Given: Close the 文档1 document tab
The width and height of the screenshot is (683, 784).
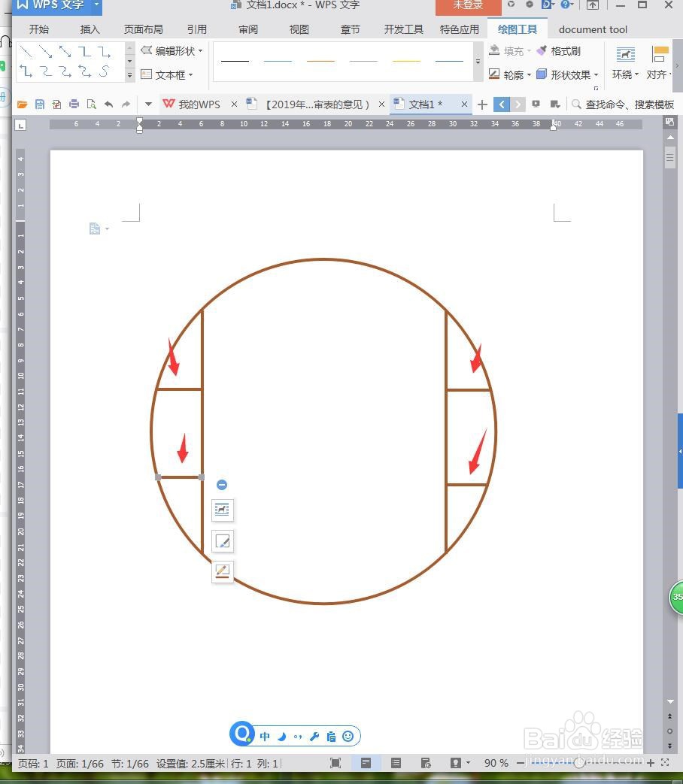Looking at the screenshot, I should coord(464,104).
